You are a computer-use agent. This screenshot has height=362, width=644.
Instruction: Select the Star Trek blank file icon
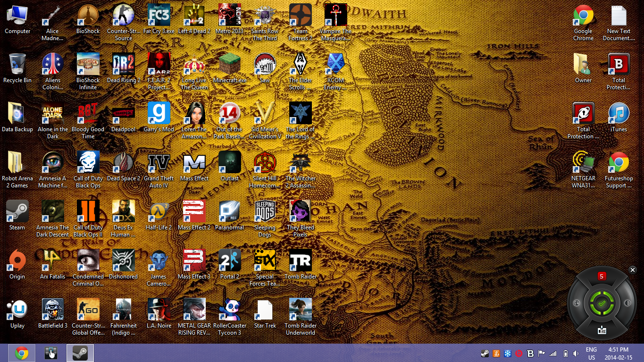click(265, 313)
